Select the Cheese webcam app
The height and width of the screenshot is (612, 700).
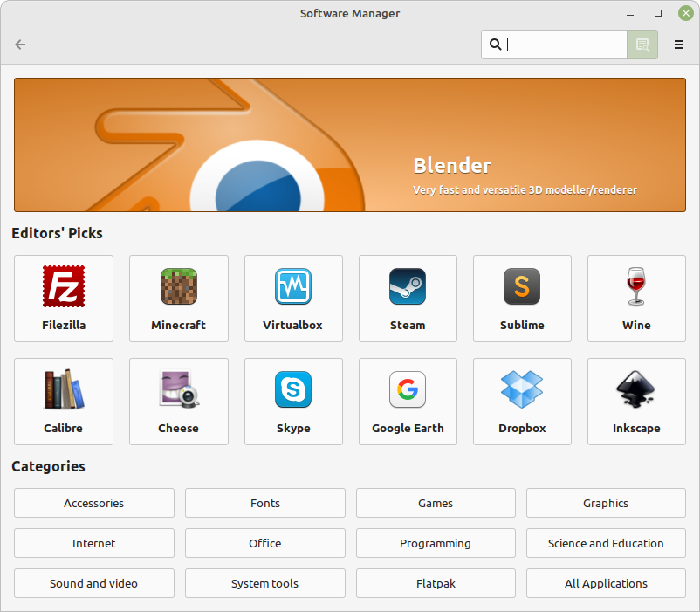[x=179, y=402]
